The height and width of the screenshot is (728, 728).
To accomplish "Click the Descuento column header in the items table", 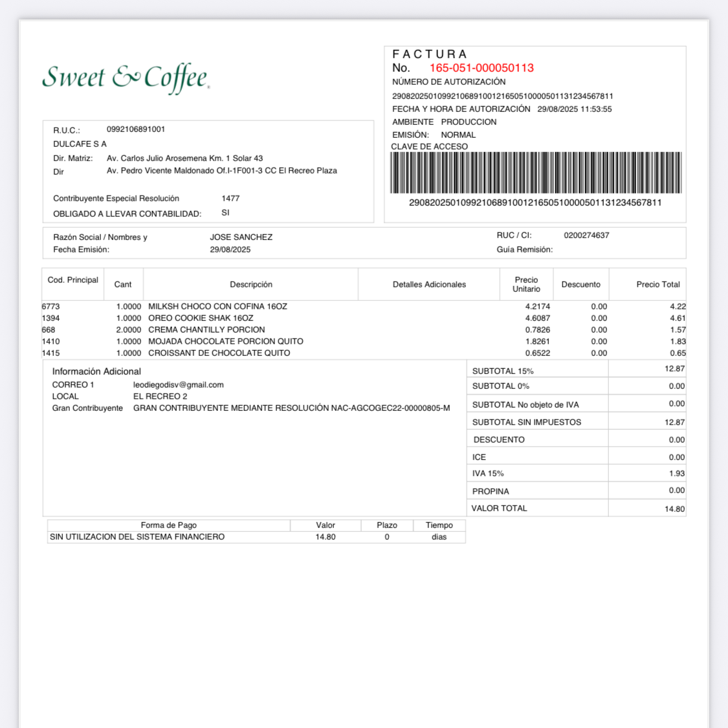I will pyautogui.click(x=581, y=284).
